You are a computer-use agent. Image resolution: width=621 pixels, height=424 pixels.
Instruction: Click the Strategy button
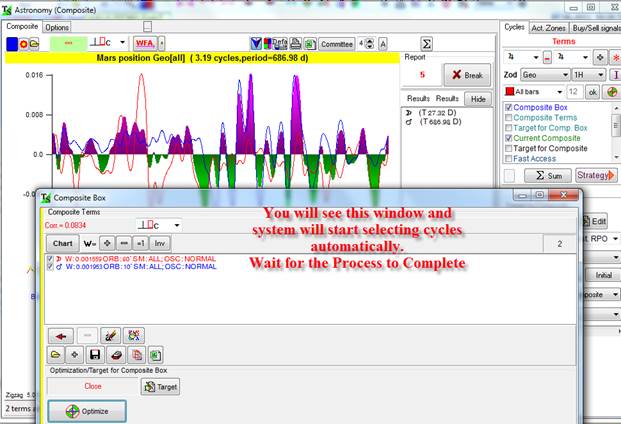tap(597, 175)
